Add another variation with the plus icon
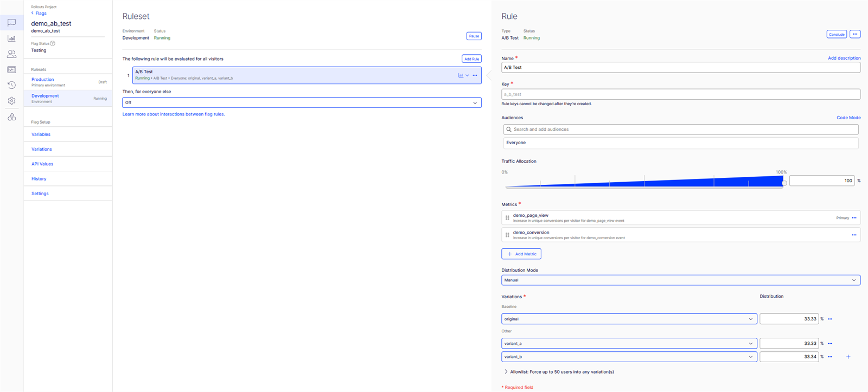This screenshot has height=392, width=868. (848, 357)
